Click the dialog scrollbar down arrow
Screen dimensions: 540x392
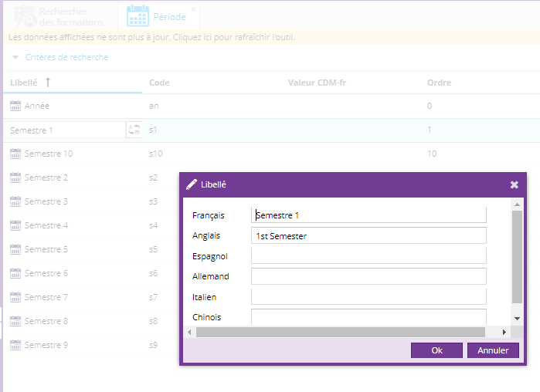click(x=517, y=318)
